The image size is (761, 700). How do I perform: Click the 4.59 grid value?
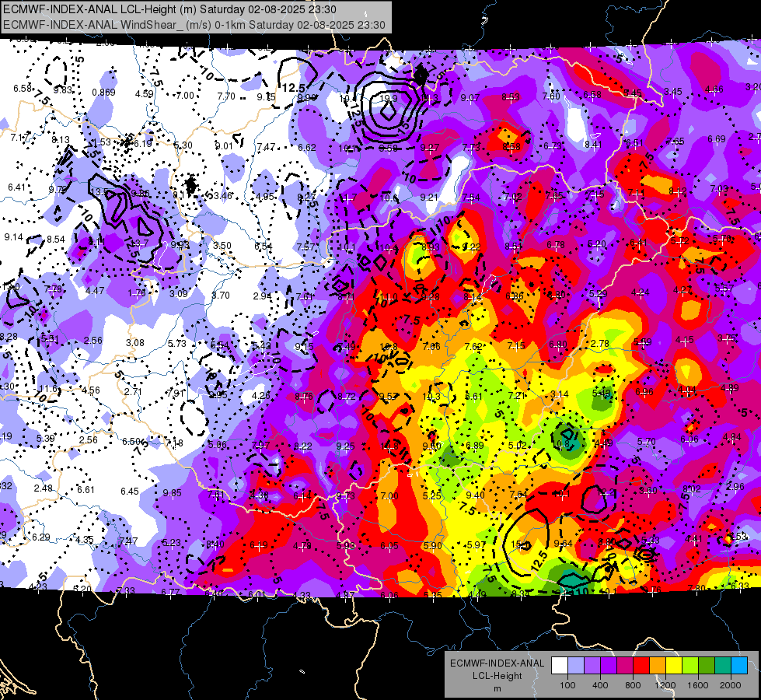(144, 93)
